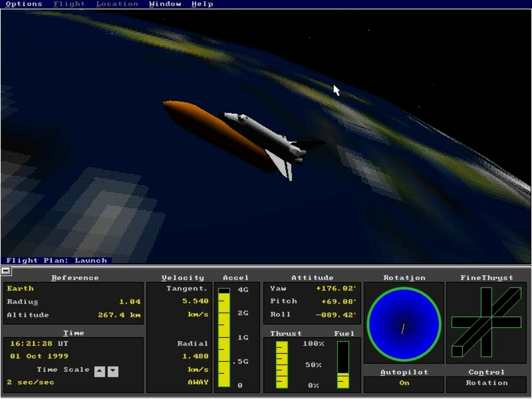Toggle the Autopilot On button
The height and width of the screenshot is (399, 532).
tap(404, 383)
